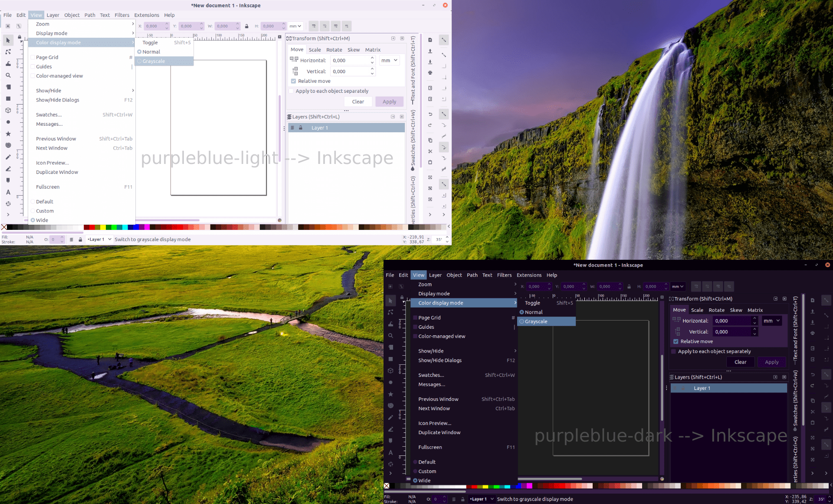833x504 pixels.
Task: Click the Print icon in light window
Action: (430, 73)
